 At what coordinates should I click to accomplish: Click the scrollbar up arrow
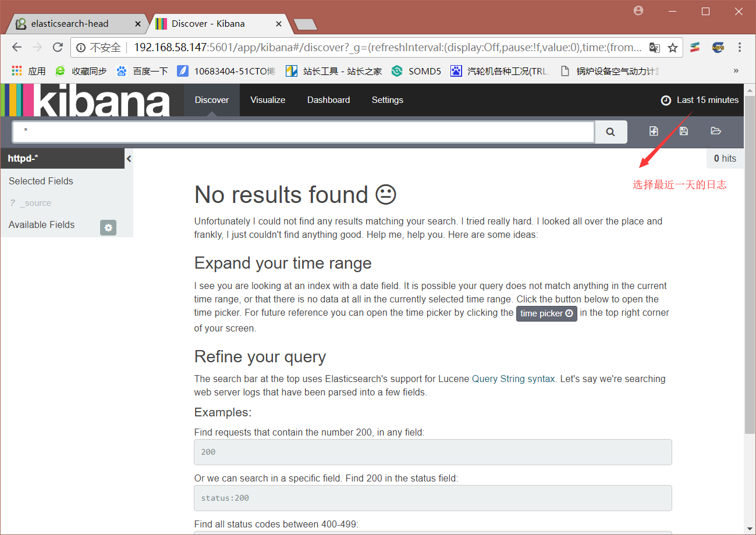pos(750,89)
